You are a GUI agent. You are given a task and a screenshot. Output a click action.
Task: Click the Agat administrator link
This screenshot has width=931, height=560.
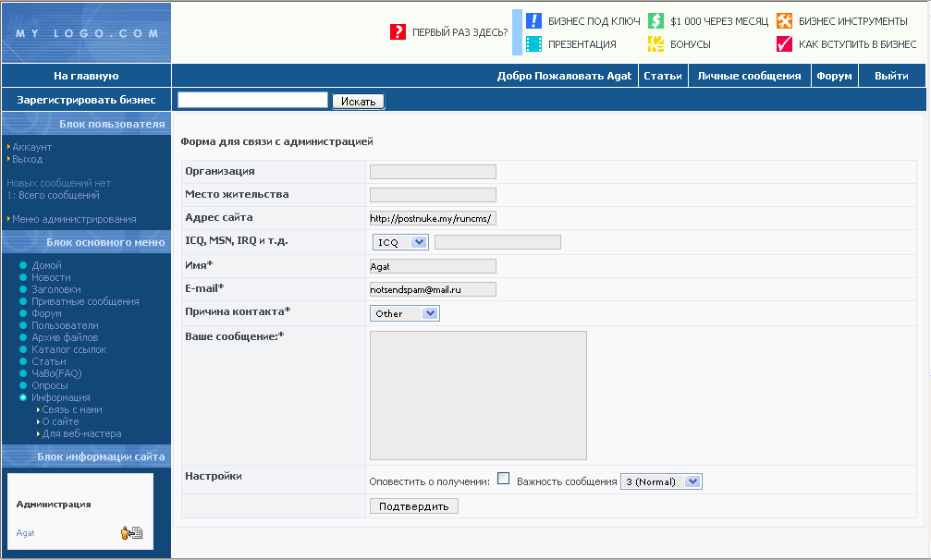25,532
